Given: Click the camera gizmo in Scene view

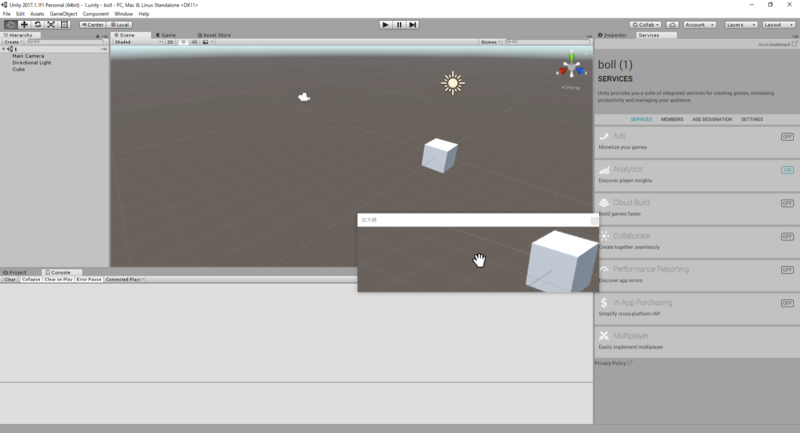Looking at the screenshot, I should click(304, 97).
